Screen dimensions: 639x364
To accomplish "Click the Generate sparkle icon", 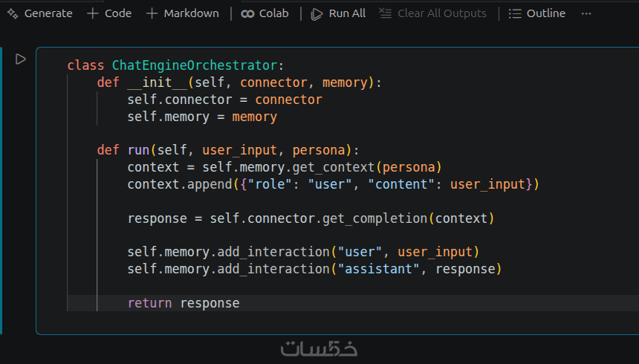I will click(x=12, y=13).
